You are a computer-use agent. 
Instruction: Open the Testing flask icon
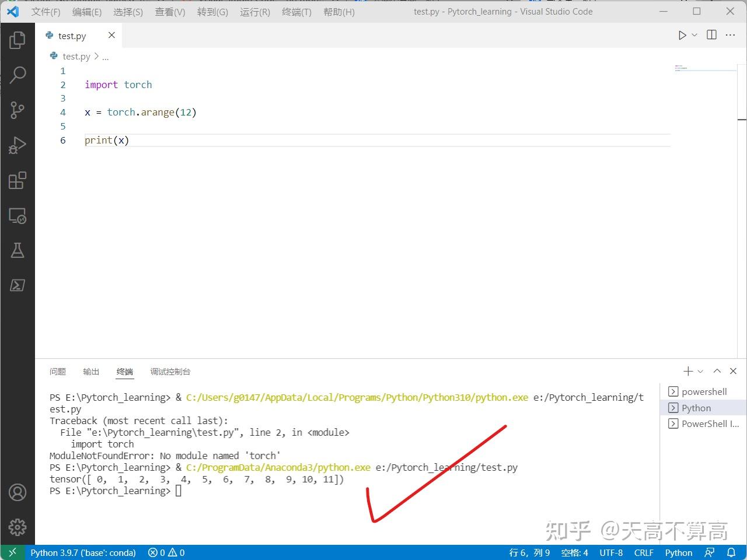click(18, 250)
